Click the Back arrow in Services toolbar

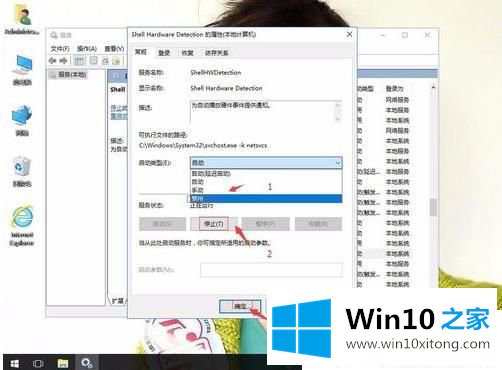(x=53, y=61)
